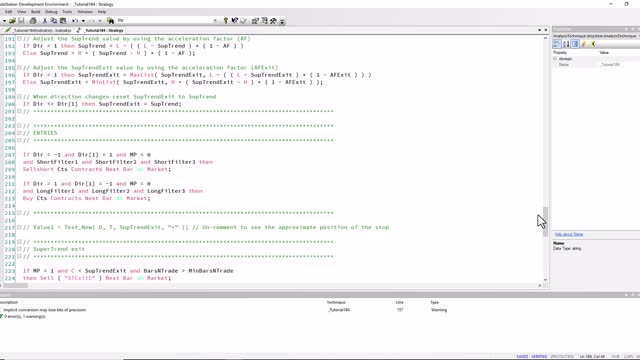Screen dimensions: 640x360
Task: Click in the toolbar find text field
Action: click(164, 20)
